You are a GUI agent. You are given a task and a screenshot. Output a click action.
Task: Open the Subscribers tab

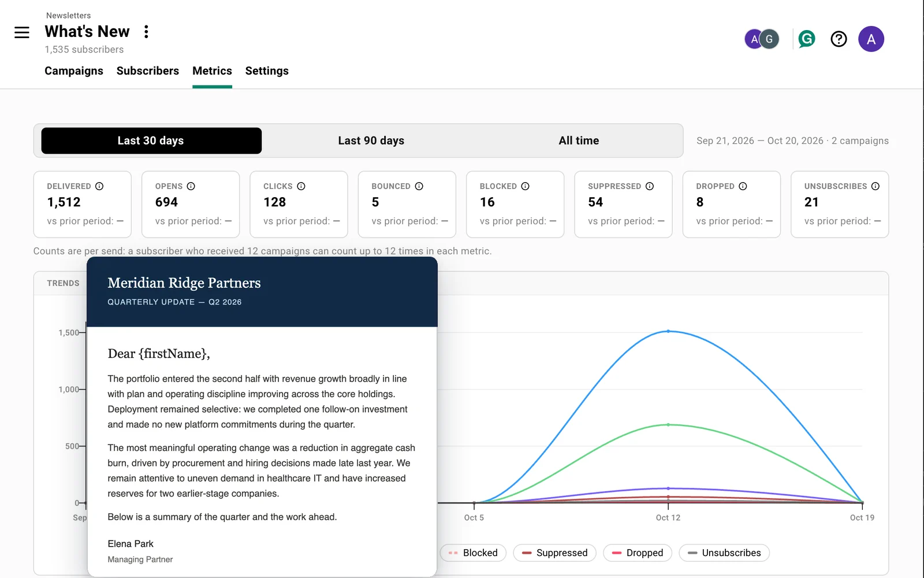pyautogui.click(x=148, y=71)
